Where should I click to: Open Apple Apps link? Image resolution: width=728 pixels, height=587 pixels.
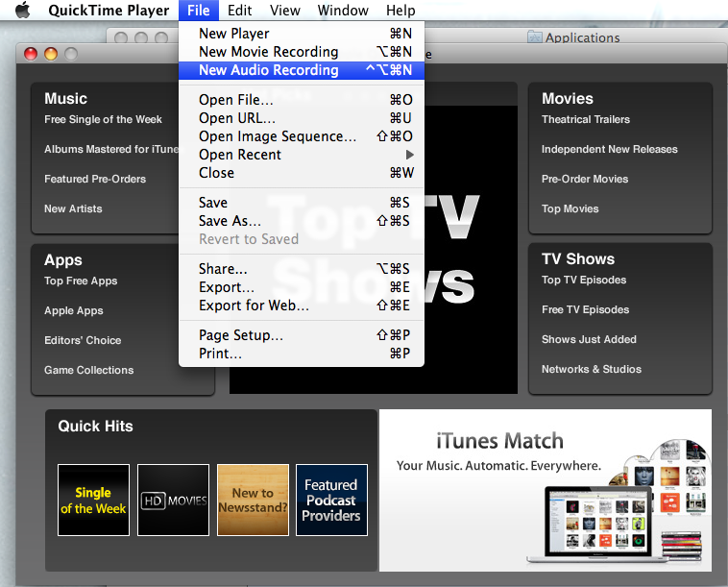[74, 310]
